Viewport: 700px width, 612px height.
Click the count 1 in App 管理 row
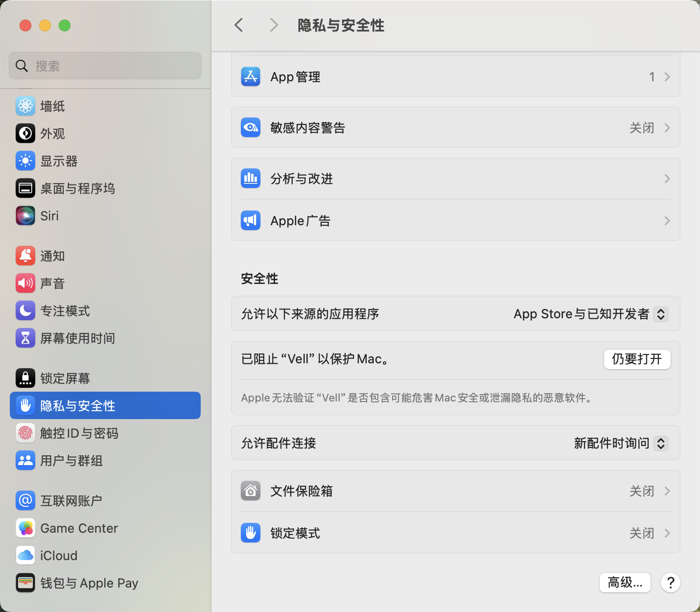pyautogui.click(x=652, y=77)
